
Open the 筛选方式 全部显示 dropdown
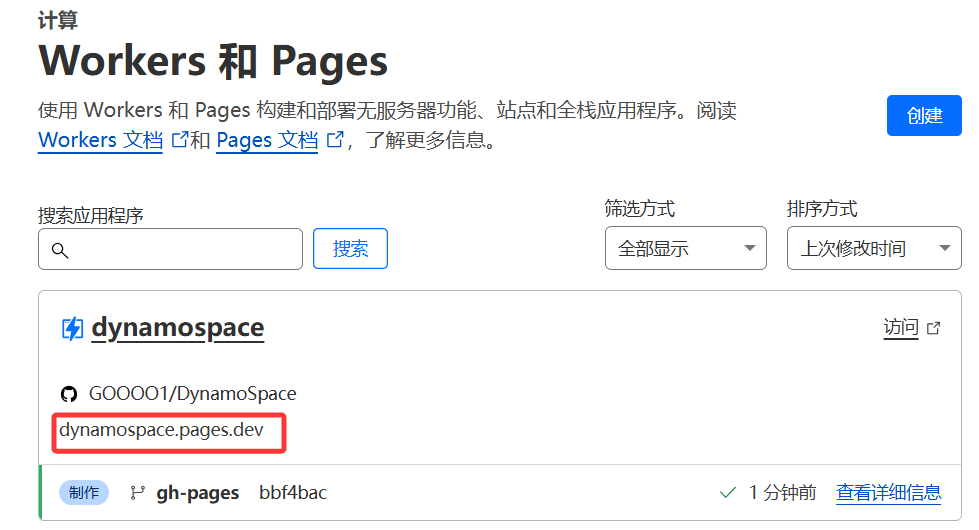point(686,248)
